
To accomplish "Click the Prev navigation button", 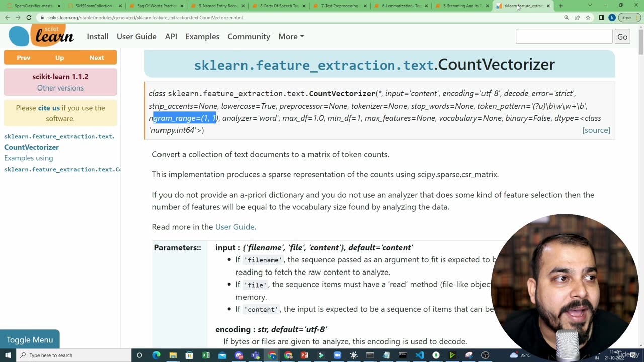I will pyautogui.click(x=24, y=57).
